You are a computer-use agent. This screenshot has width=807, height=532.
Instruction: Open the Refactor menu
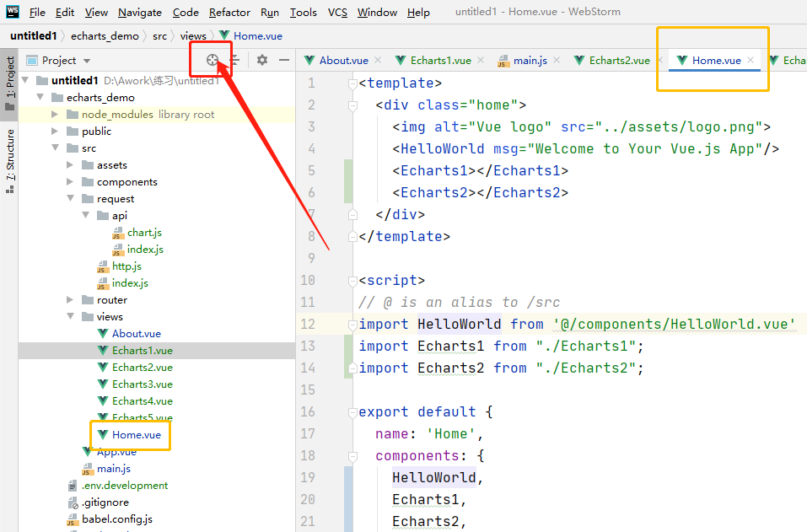tap(229, 13)
